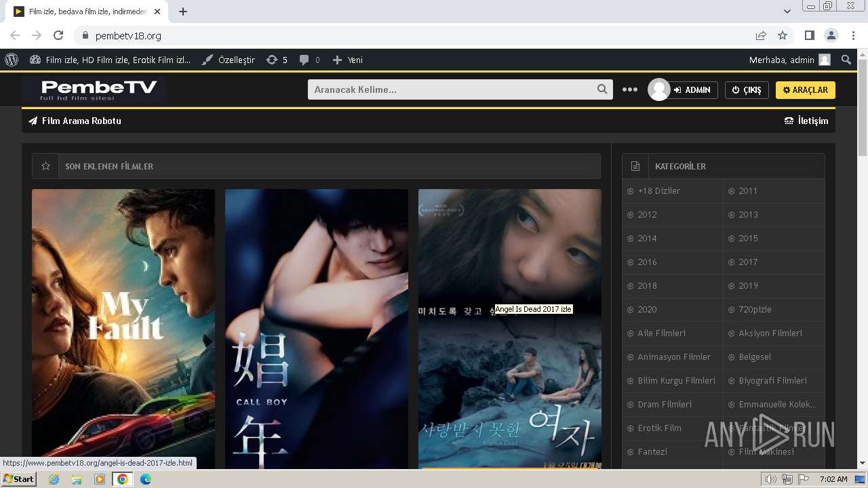868x488 pixels.
Task: Open Erotik Film category
Action: click(659, 428)
